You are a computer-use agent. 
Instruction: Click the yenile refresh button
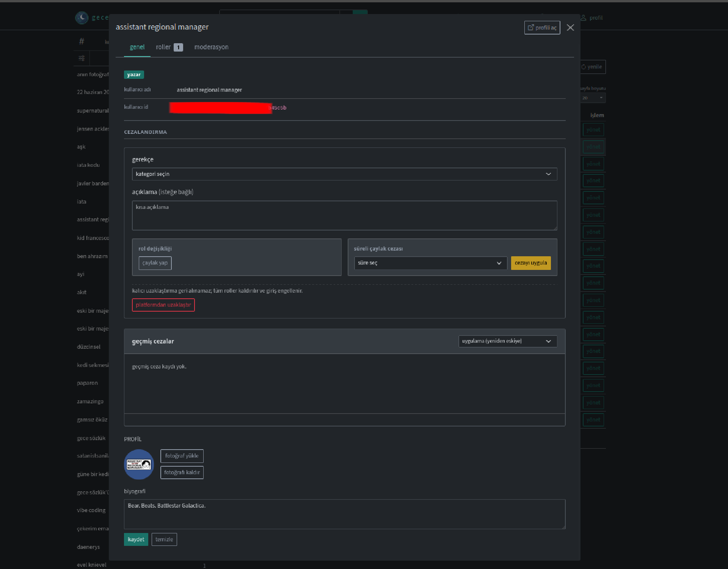(593, 67)
